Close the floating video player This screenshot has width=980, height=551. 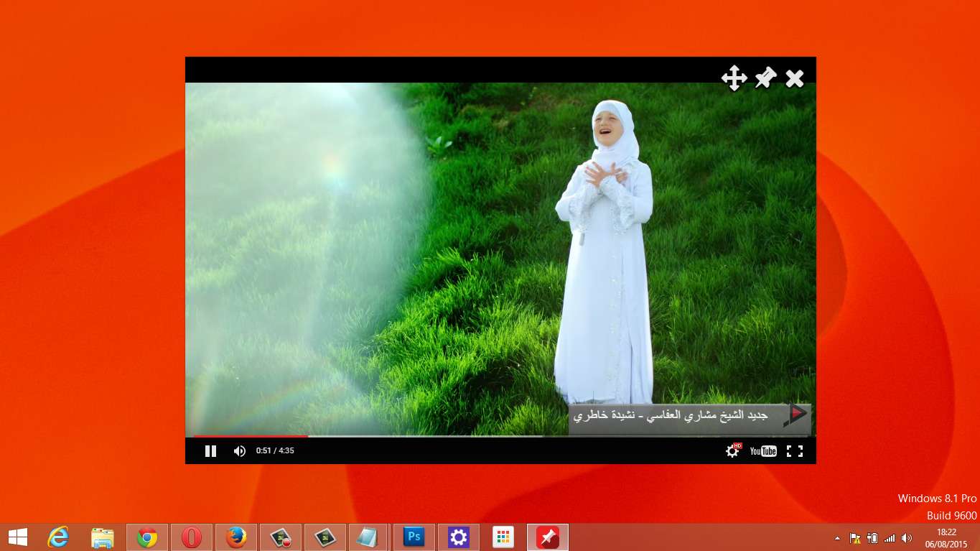(795, 78)
